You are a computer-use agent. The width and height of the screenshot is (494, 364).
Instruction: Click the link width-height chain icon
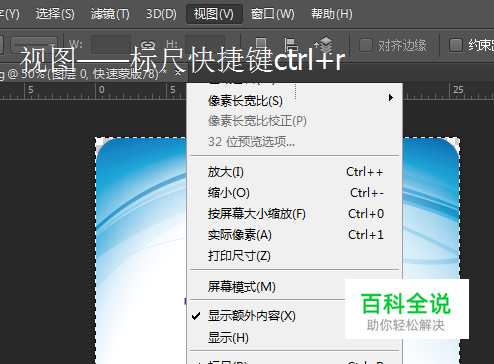(148, 45)
